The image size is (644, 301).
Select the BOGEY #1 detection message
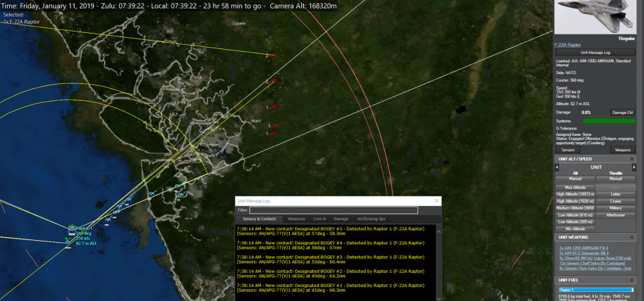330,288
